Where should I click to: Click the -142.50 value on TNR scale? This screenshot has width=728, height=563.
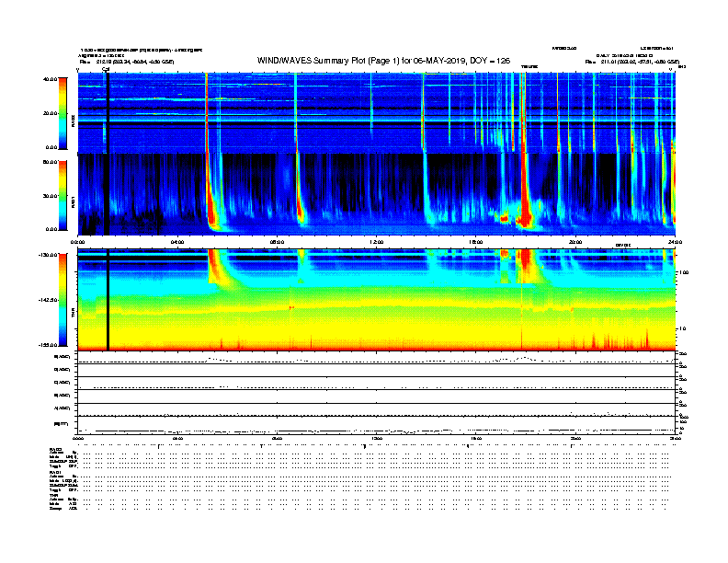[48, 300]
